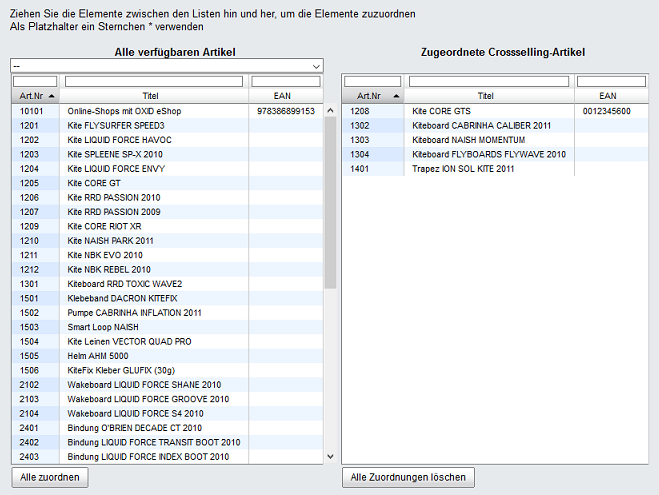Screen dimensions: 659x495
Task: Select assigned article 'Kite CORE GTS'
Action: coord(441,111)
